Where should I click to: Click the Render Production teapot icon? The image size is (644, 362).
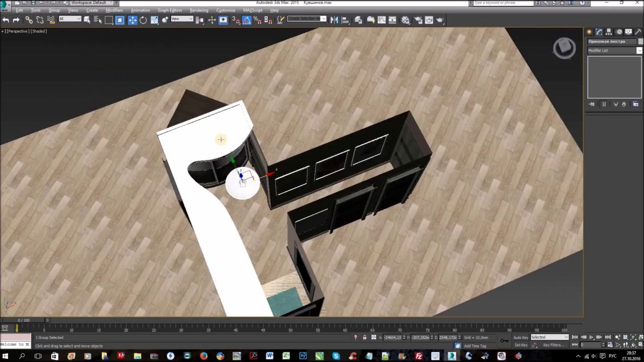440,20
